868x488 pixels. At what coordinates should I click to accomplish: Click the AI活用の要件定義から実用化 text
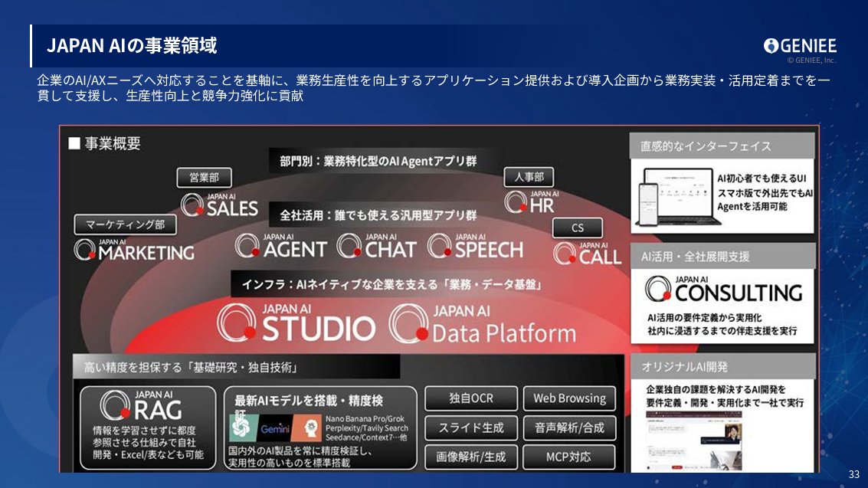coord(704,318)
